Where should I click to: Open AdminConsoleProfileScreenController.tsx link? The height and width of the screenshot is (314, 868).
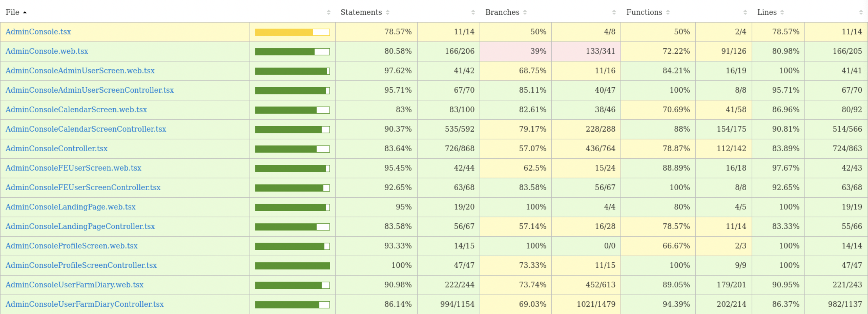tap(81, 266)
